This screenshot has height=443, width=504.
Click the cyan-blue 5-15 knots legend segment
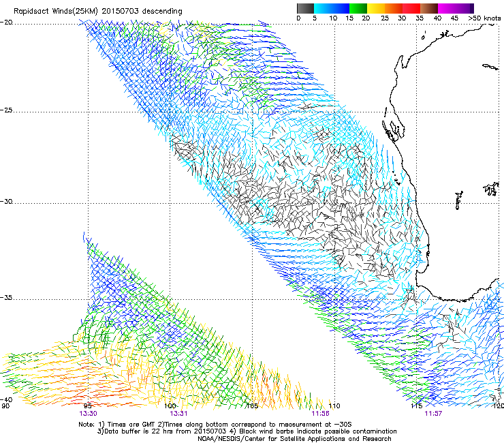pos(332,8)
